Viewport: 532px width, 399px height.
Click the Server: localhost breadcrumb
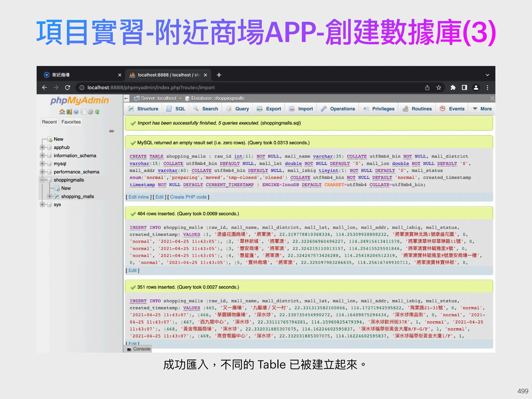158,98
